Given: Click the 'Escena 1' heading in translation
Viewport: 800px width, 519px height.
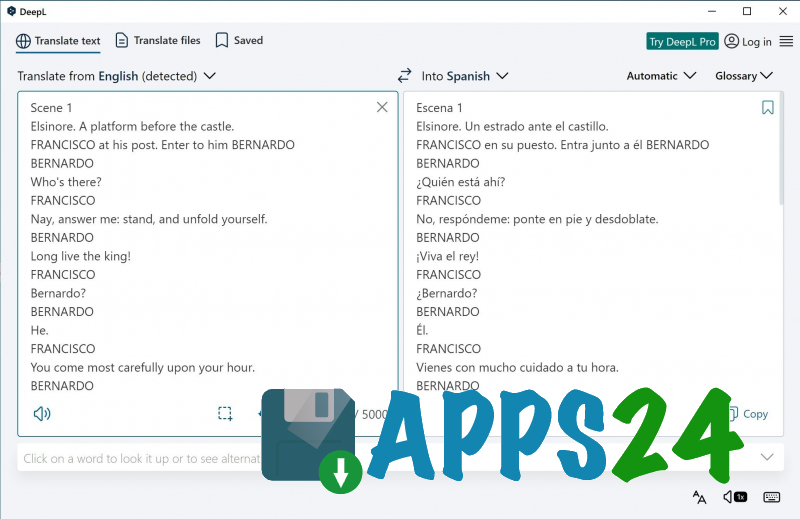Looking at the screenshot, I should [439, 108].
